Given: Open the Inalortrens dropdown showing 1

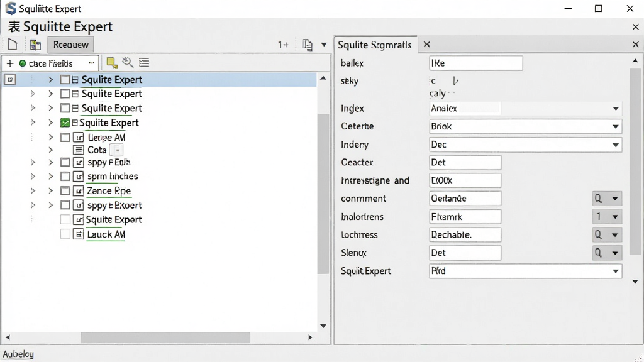Looking at the screenshot, I should tap(615, 217).
